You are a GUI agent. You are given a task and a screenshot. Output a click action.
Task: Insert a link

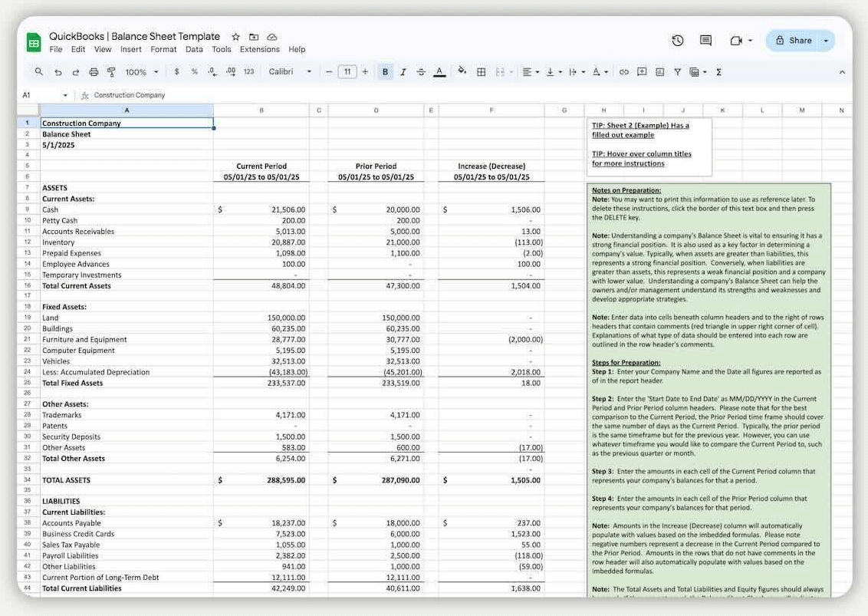point(624,72)
